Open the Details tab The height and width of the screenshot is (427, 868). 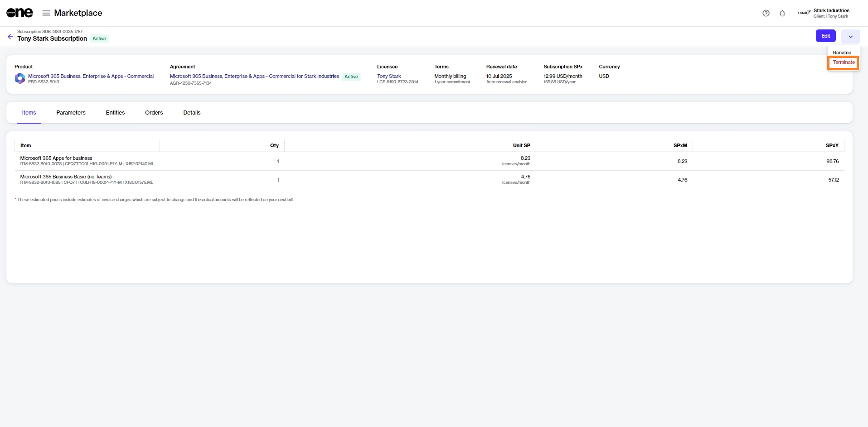point(192,113)
